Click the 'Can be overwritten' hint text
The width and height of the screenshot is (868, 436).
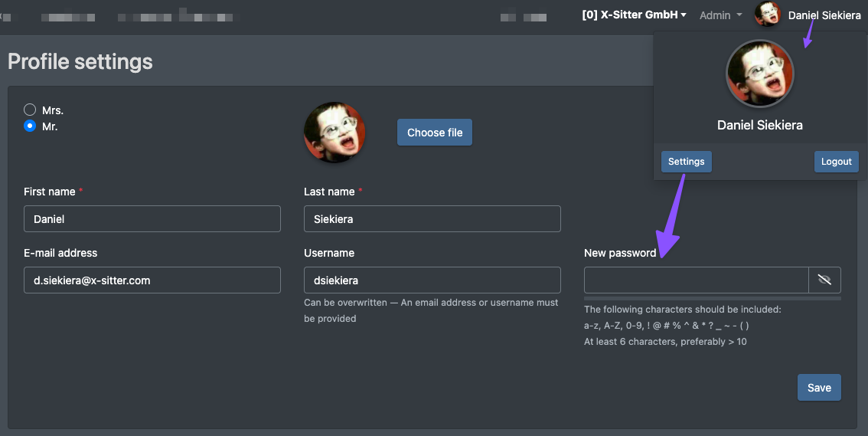coord(431,310)
